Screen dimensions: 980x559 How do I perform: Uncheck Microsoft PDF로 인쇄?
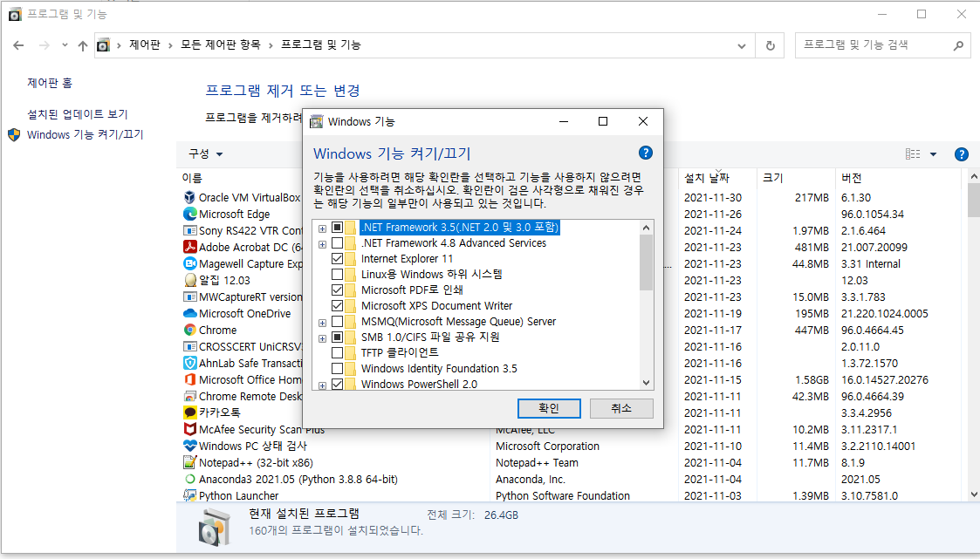point(337,290)
